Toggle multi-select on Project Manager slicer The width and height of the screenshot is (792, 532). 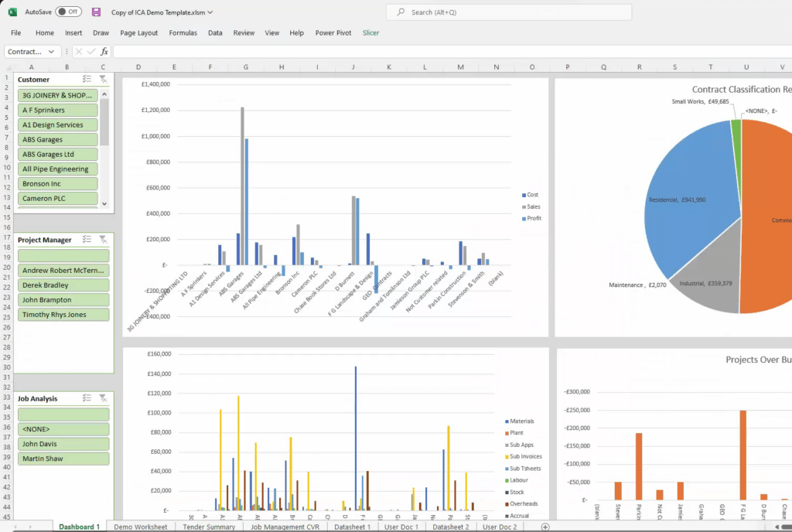[87, 239]
